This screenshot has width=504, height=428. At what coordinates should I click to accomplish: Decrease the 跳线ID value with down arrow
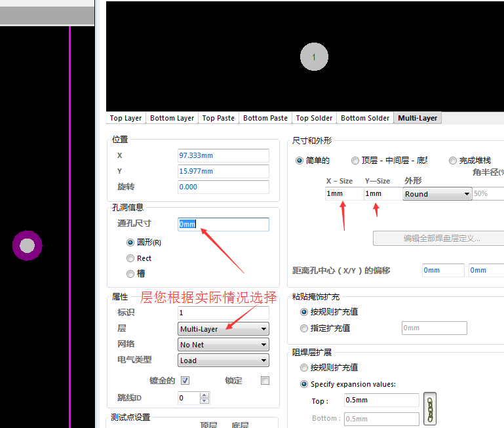click(204, 401)
